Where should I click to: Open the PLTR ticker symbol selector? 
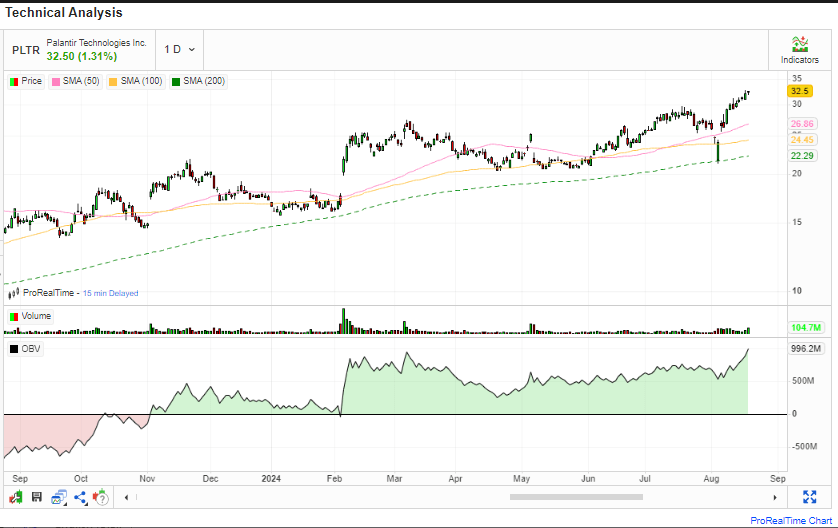point(26,49)
